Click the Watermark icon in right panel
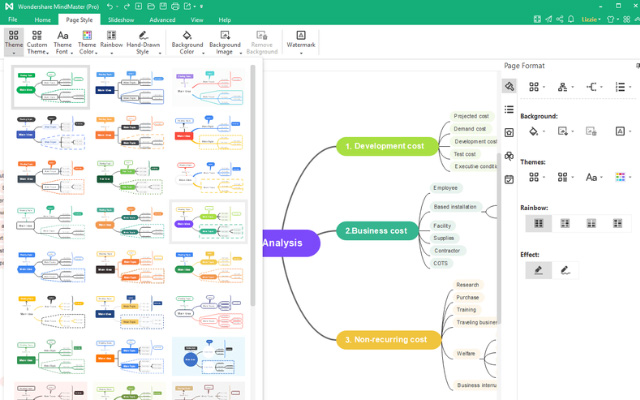The width and height of the screenshot is (640, 400). (x=620, y=131)
